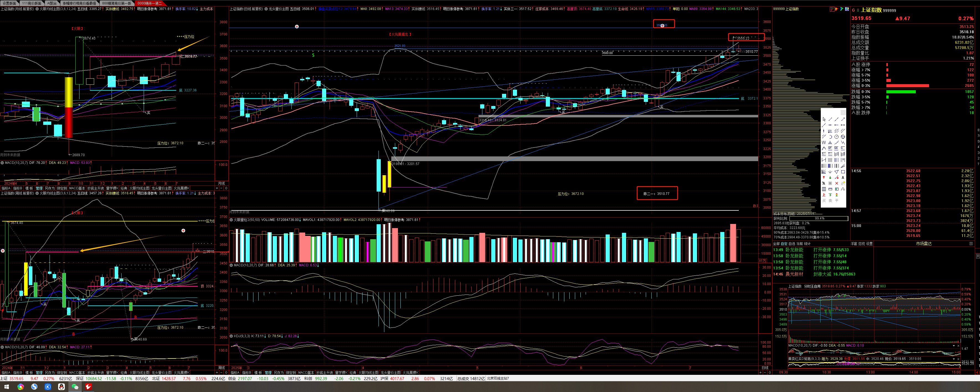Click the 买 buy marker in palette

pyautogui.click(x=824, y=200)
